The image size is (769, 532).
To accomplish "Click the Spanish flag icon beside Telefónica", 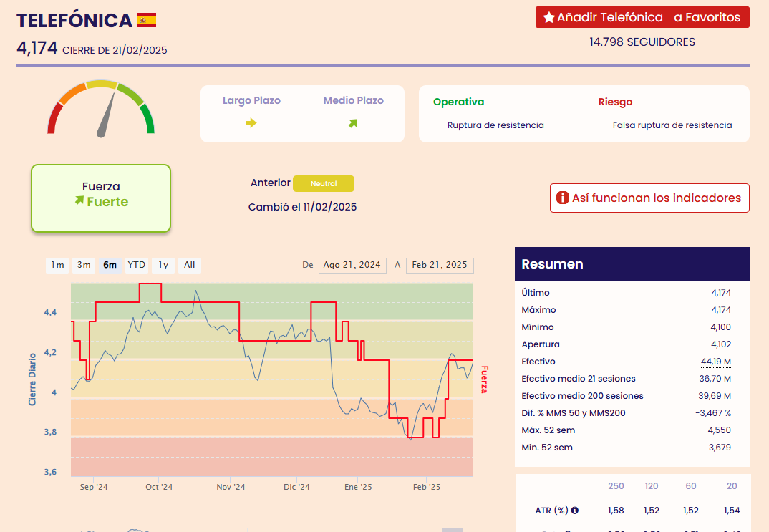I will [146, 20].
